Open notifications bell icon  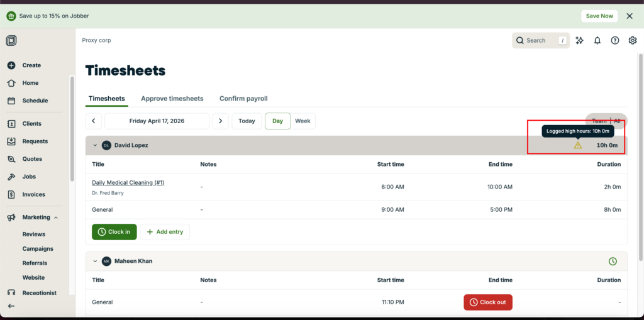point(597,40)
